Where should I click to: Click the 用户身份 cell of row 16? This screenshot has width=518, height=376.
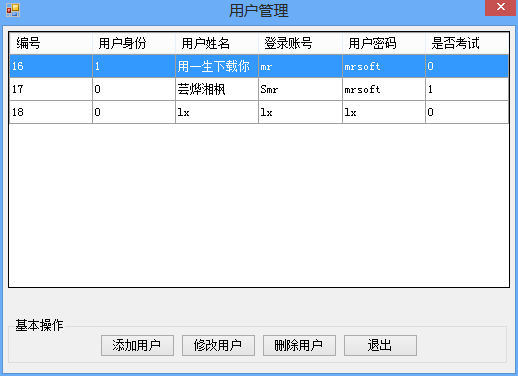(x=134, y=66)
